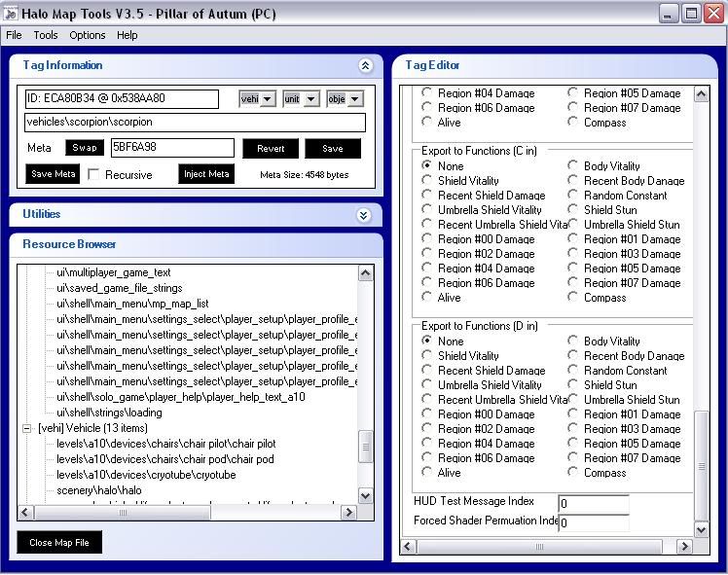The width and height of the screenshot is (728, 575).
Task: Open the Help menu
Action: (x=127, y=35)
